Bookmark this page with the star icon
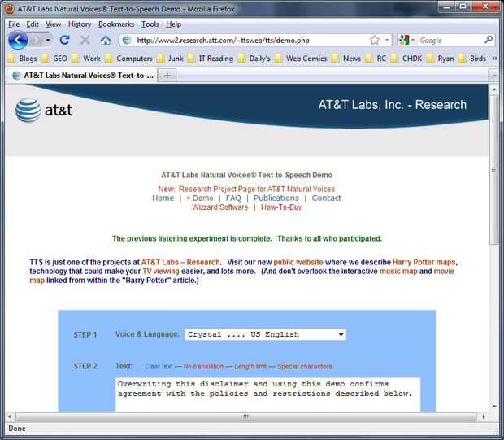 point(375,40)
